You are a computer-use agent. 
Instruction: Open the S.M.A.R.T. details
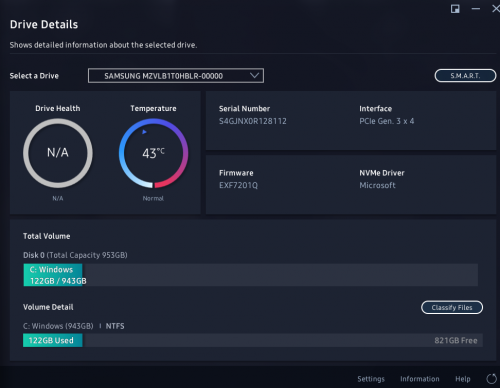point(465,76)
